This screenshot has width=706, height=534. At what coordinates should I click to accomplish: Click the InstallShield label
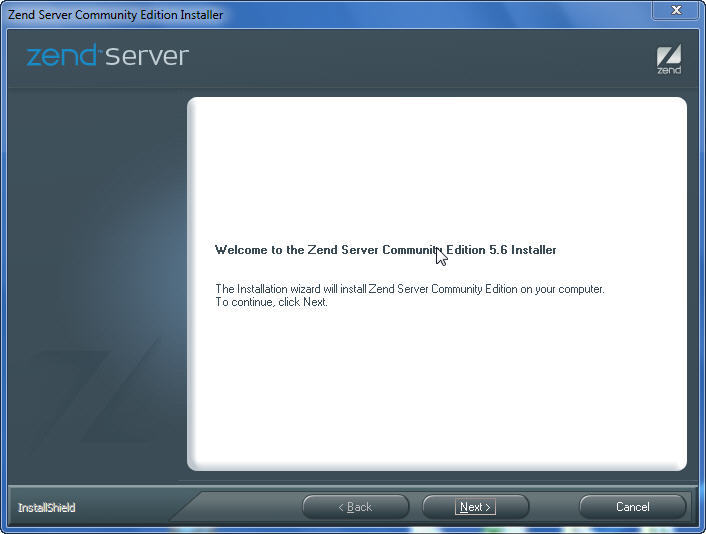(46, 508)
